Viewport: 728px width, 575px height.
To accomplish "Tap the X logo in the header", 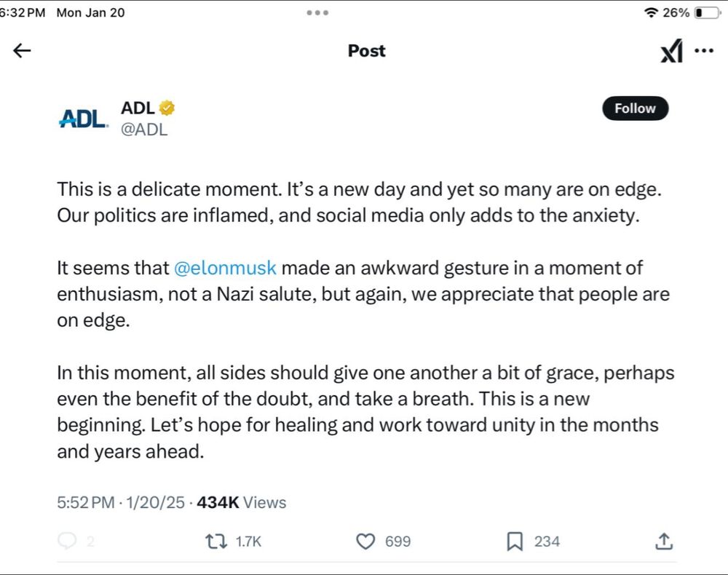I will (x=670, y=50).
